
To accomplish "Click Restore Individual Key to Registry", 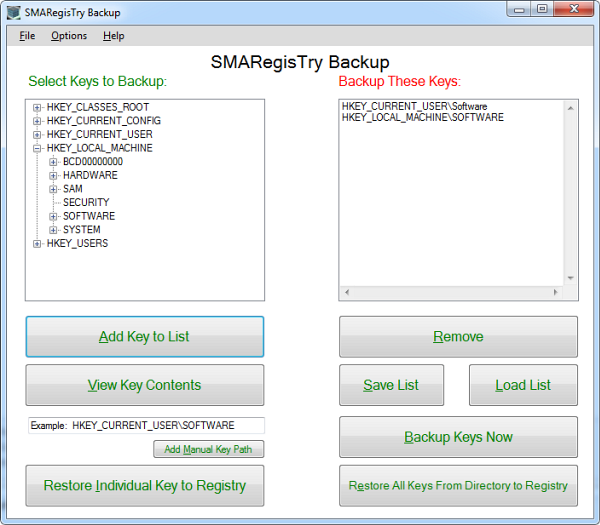I will pos(145,486).
